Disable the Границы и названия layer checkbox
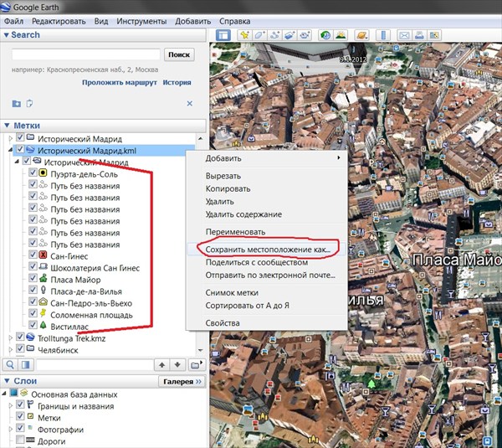Viewport: 502px width, 448px height. point(20,404)
